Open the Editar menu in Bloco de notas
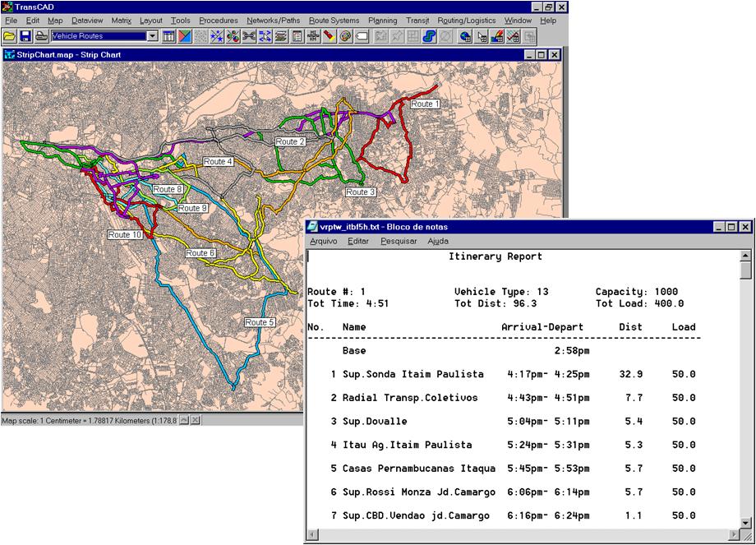Image resolution: width=756 pixels, height=545 pixels. (x=358, y=241)
